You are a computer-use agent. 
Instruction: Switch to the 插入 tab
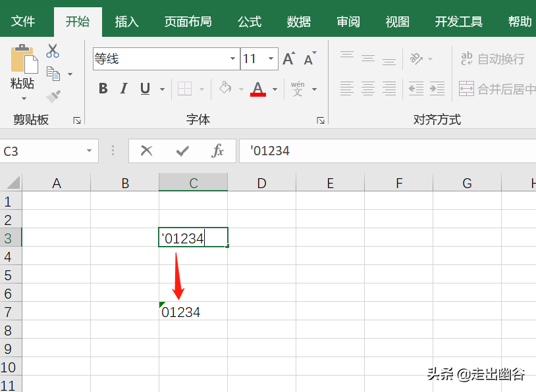(127, 22)
